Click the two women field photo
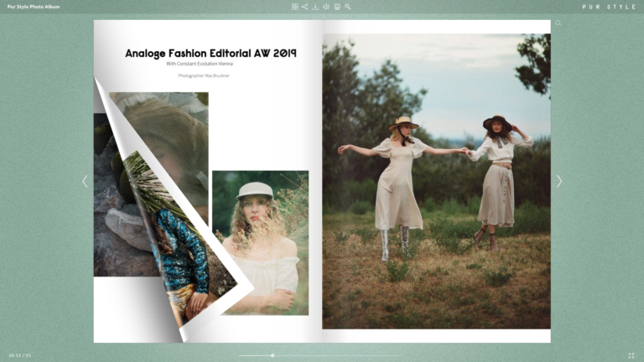Viewport: 644px width, 362px height. (x=436, y=181)
